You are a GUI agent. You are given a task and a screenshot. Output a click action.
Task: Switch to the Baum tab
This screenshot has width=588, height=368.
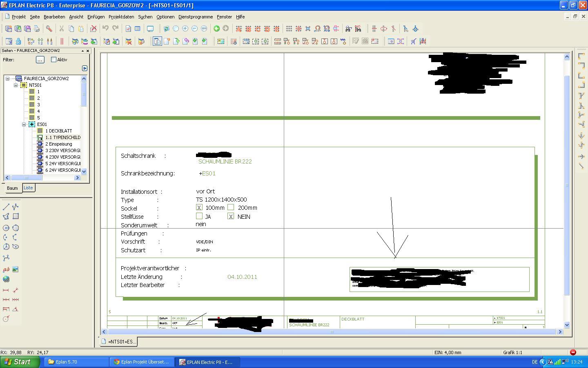click(12, 188)
